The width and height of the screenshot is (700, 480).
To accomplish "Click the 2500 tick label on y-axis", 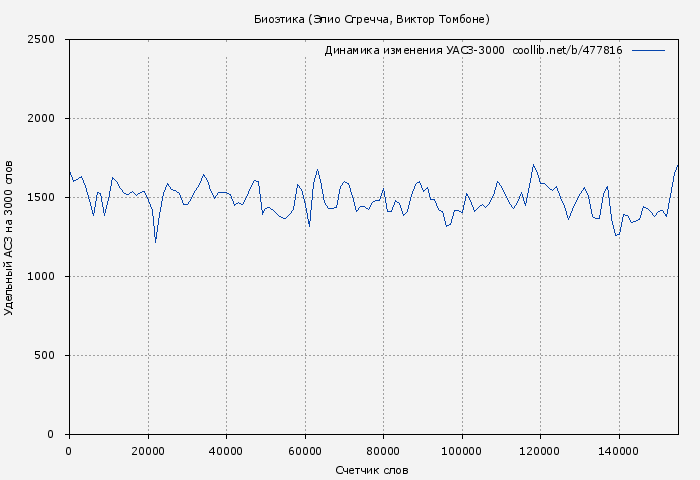I will [48, 40].
